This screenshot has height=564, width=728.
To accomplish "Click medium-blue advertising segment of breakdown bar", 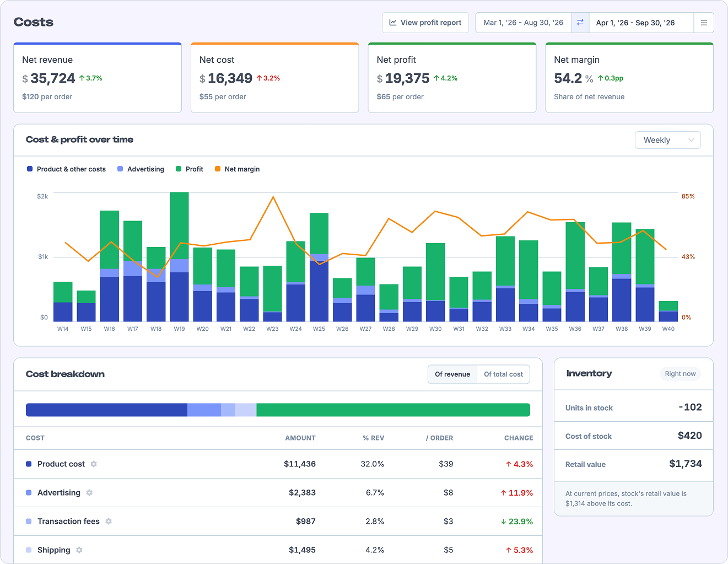I will point(204,410).
